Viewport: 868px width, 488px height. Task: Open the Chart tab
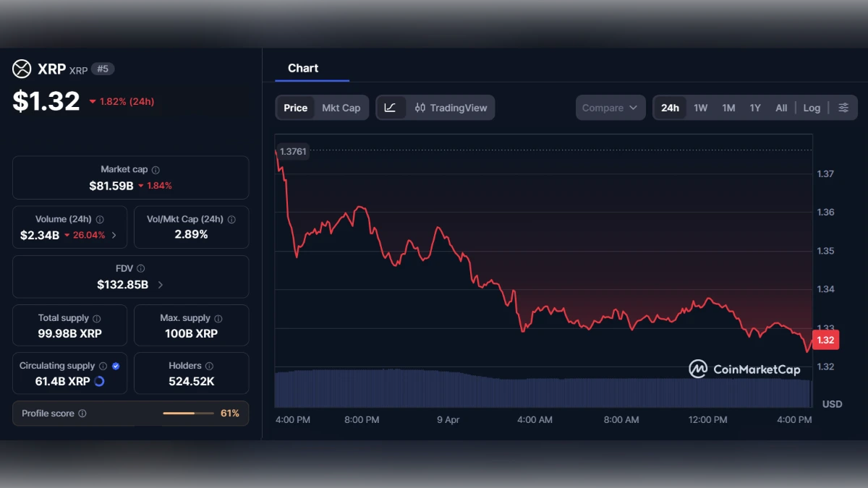click(x=302, y=68)
